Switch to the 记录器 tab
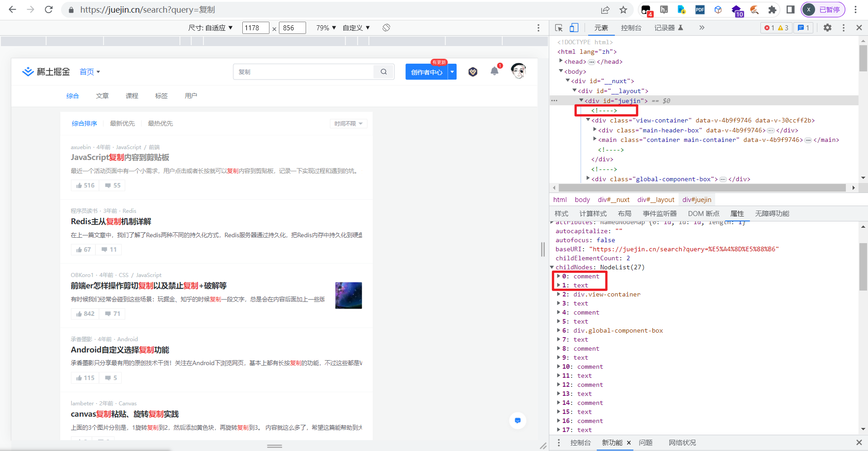This screenshot has height=451, width=868. point(669,28)
